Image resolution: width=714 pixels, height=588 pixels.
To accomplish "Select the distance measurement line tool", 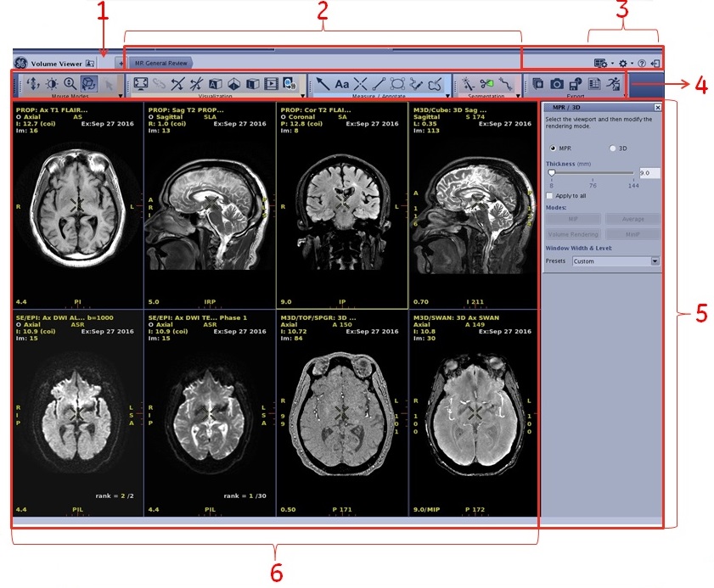I will point(379,83).
